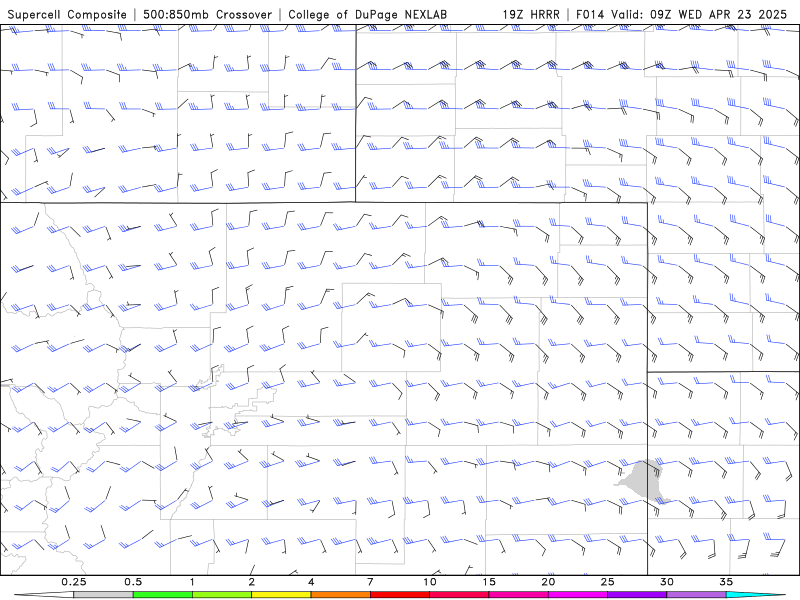
Task: Click the '35' legend label
Action: tap(726, 582)
